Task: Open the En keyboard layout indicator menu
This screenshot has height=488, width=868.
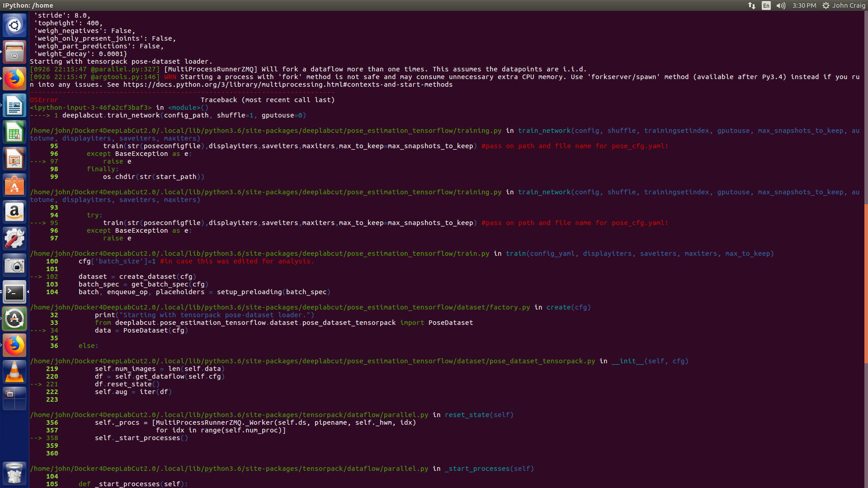Action: 766,6
